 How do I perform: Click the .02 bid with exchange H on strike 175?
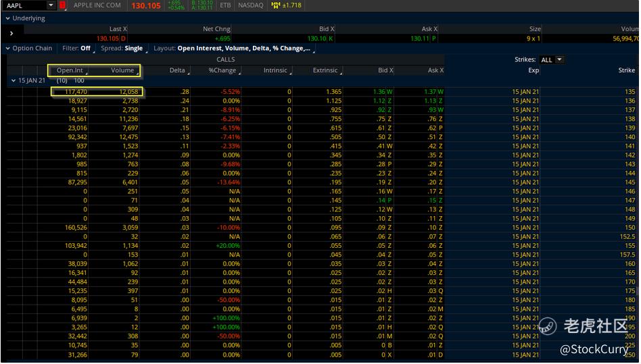click(381, 291)
